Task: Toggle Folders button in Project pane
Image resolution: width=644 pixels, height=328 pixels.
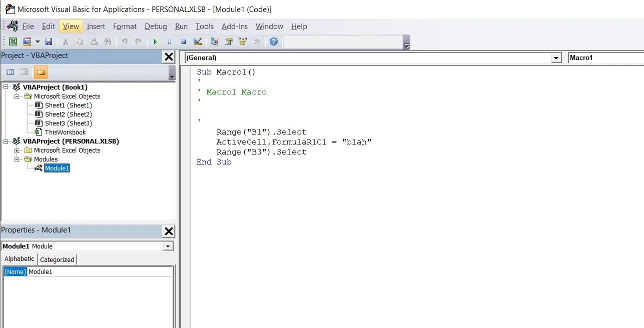Action: pyautogui.click(x=41, y=72)
